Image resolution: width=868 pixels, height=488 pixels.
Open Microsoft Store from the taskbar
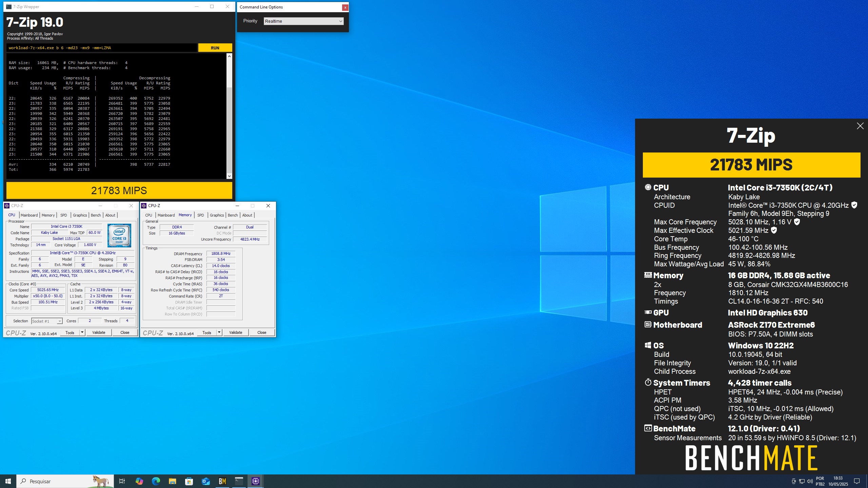(189, 481)
